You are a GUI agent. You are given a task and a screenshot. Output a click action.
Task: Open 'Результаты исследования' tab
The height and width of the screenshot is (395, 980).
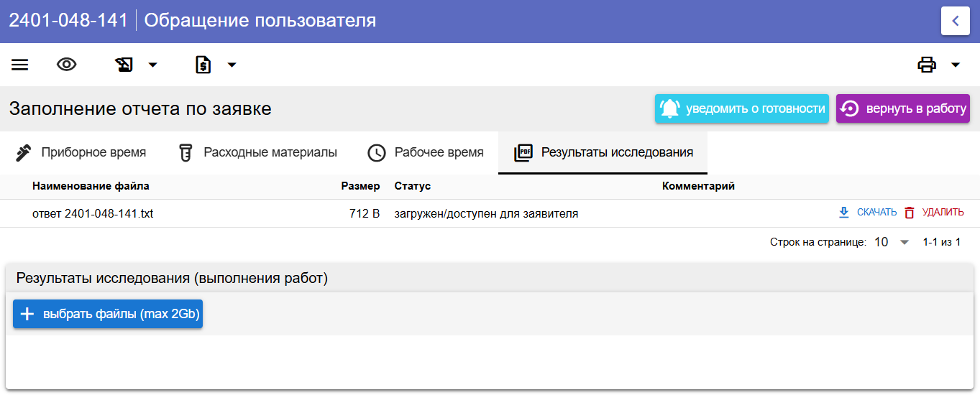[603, 152]
